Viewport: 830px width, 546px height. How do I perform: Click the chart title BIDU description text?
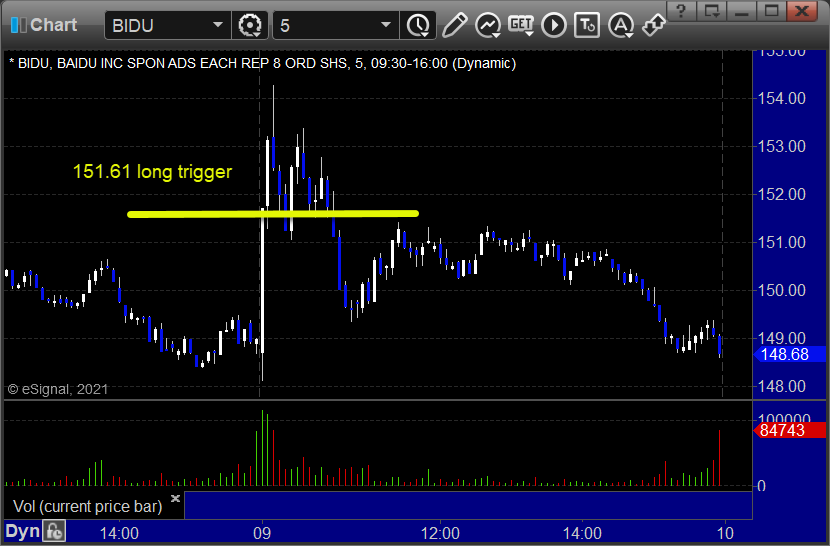(263, 63)
